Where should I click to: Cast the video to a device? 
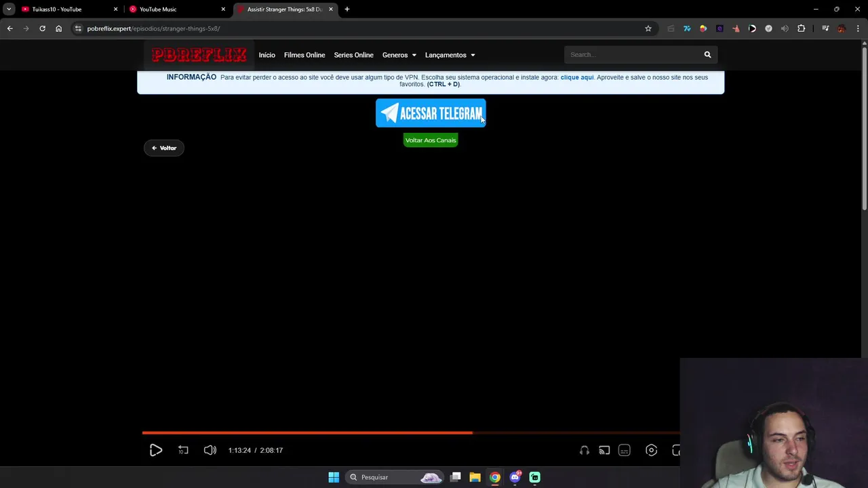tap(604, 450)
